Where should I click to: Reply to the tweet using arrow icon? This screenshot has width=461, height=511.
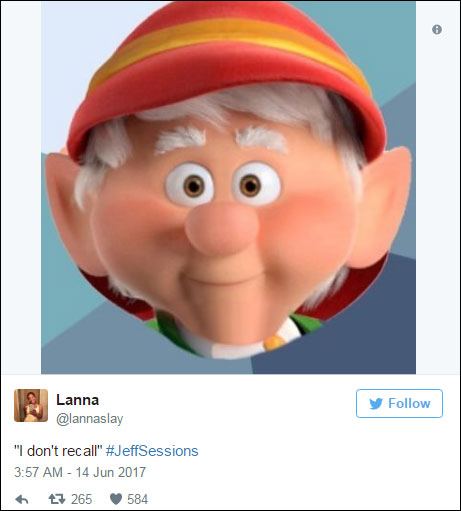point(22,499)
